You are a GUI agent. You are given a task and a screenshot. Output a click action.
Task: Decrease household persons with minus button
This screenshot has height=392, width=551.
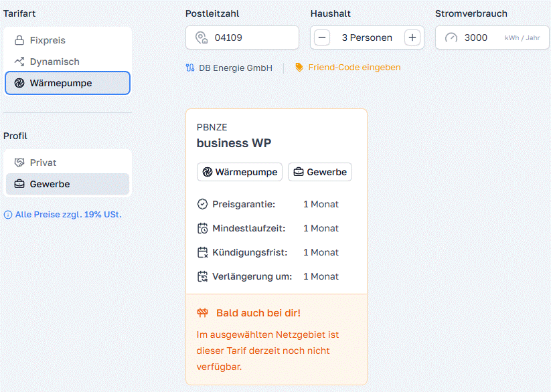322,37
